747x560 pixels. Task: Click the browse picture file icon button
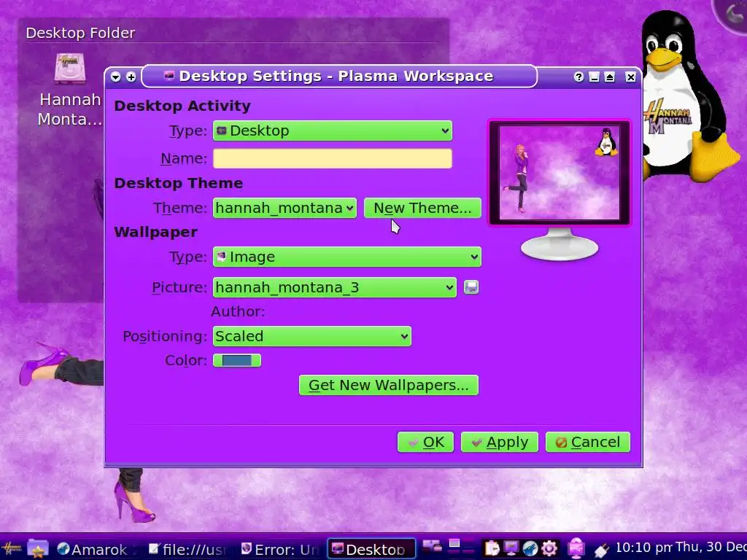coord(471,287)
